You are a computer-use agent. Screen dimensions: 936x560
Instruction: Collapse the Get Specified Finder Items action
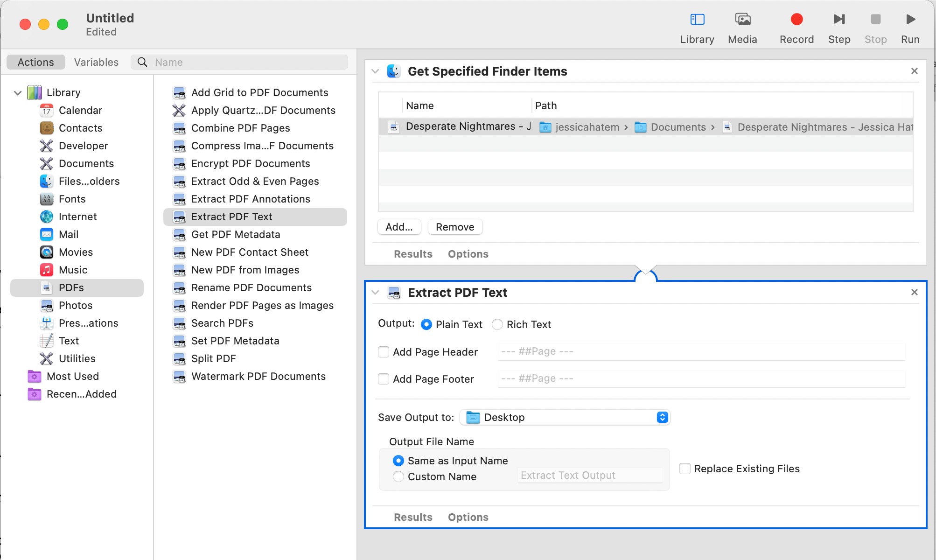pos(375,71)
